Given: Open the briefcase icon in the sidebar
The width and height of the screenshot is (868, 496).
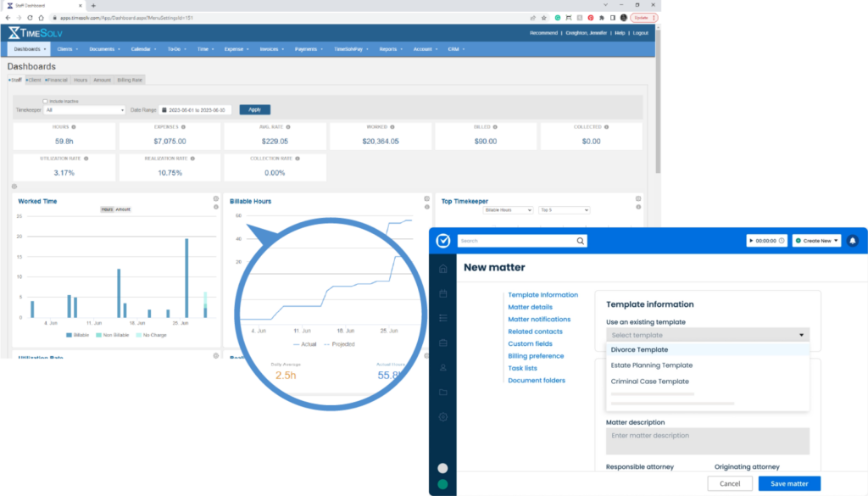Looking at the screenshot, I should [442, 343].
